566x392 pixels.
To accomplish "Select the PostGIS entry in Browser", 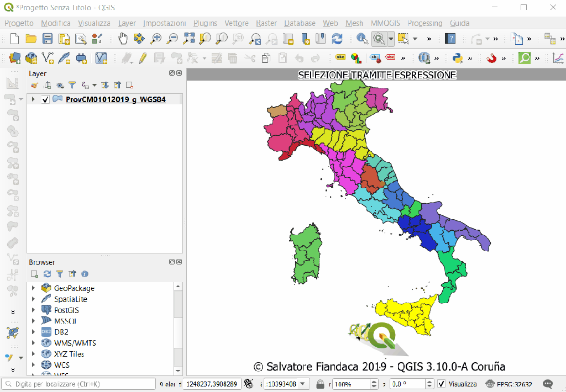I will [x=66, y=310].
